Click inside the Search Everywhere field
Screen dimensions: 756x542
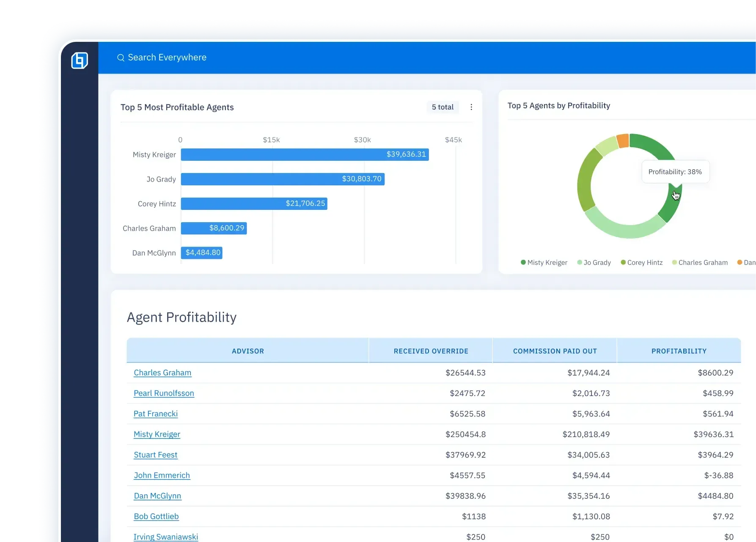(x=167, y=58)
